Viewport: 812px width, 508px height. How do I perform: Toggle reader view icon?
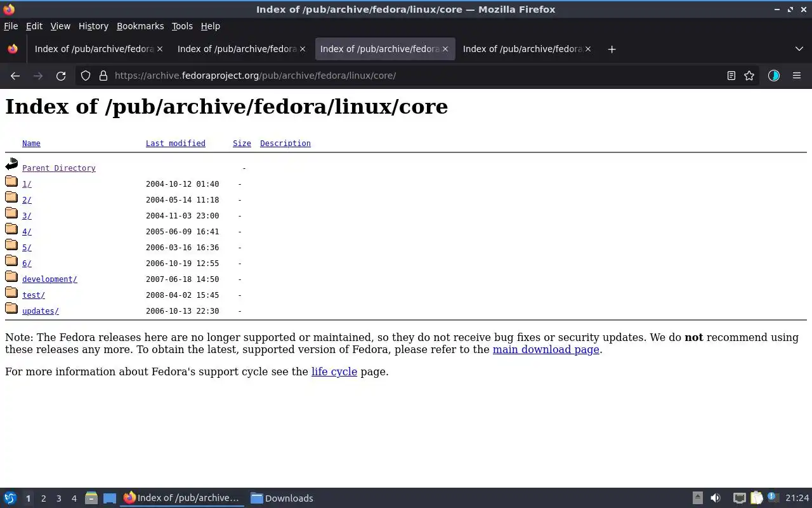click(x=731, y=76)
